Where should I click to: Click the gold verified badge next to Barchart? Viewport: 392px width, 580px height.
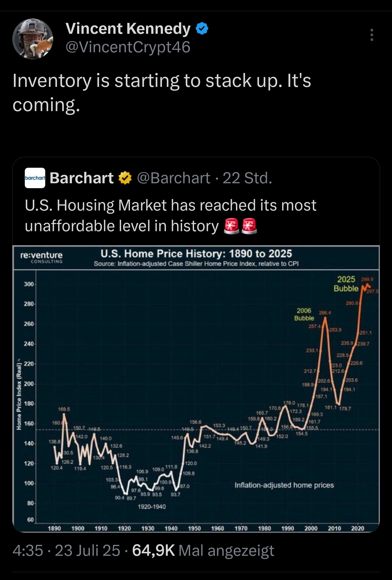tap(125, 178)
